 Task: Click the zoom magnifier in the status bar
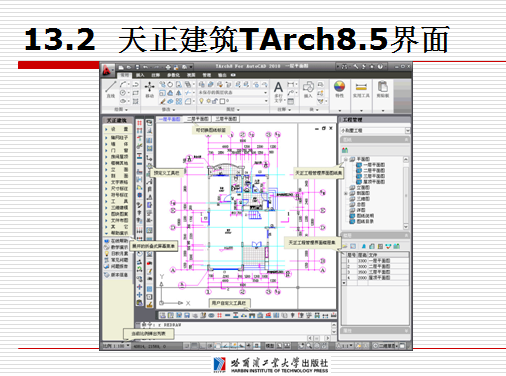[x=309, y=346]
